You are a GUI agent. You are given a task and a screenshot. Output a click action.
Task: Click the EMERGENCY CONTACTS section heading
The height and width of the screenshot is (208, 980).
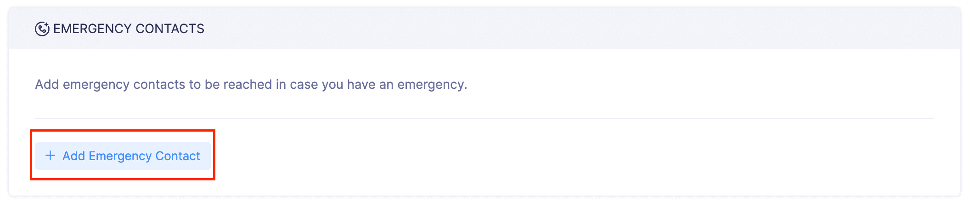[x=129, y=29]
